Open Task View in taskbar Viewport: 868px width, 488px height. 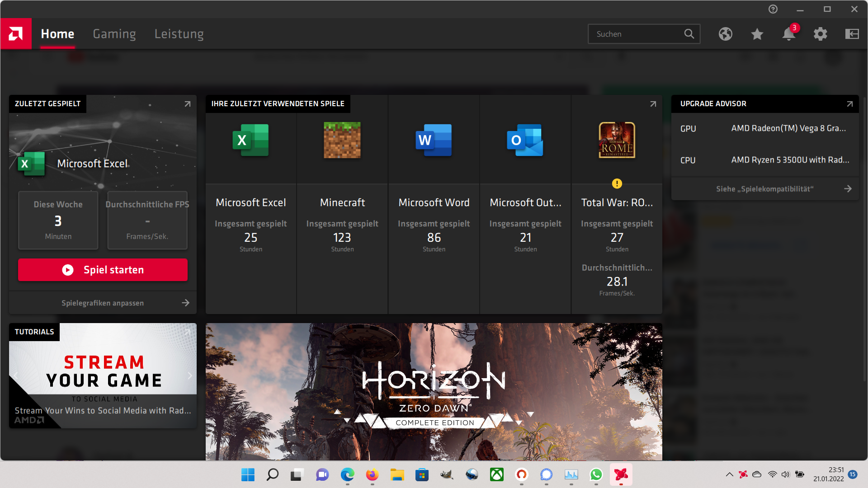[297, 474]
